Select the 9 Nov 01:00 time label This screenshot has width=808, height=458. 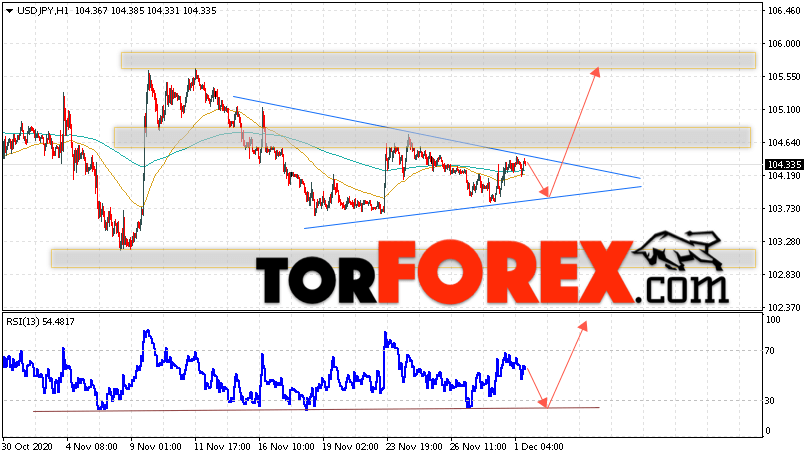click(x=156, y=447)
